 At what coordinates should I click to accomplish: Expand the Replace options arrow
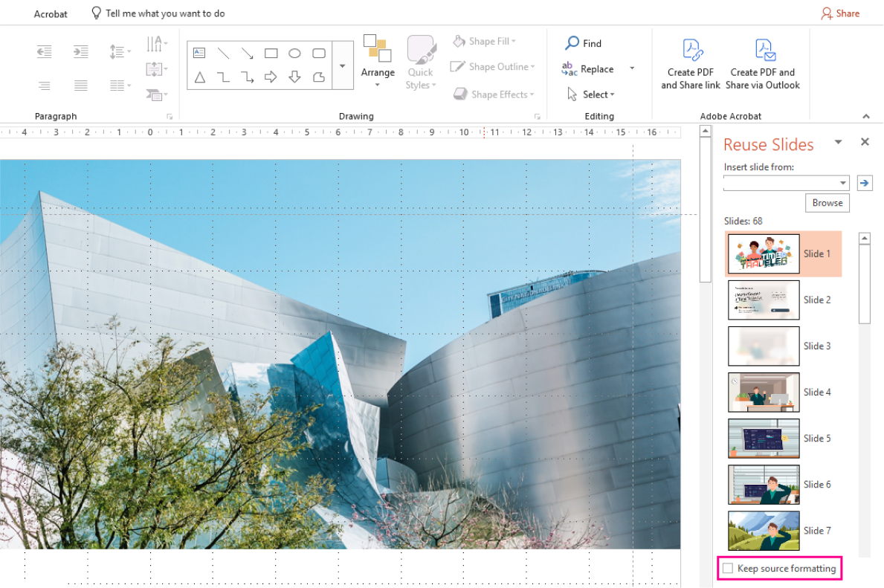632,68
